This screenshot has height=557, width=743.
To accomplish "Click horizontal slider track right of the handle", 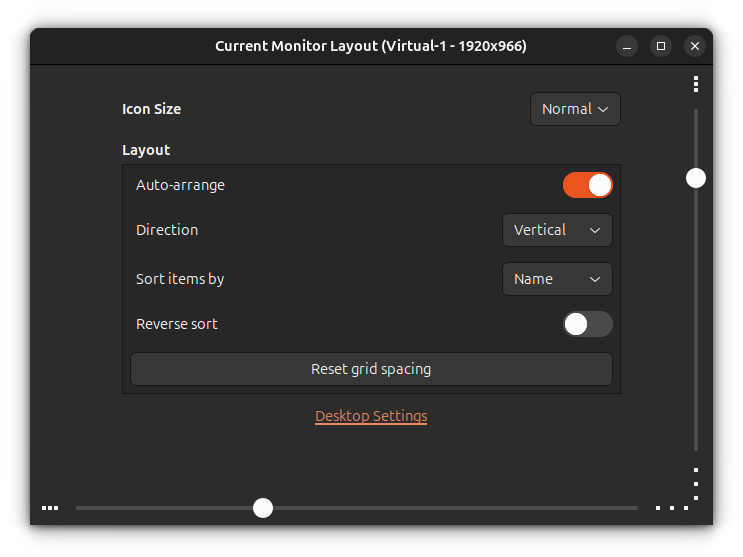I will 450,508.
